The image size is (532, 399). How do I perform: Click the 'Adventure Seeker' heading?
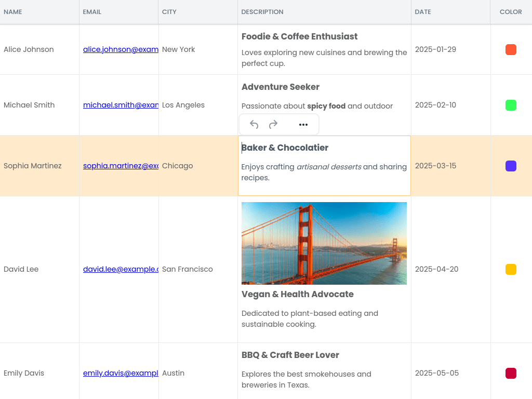281,87
